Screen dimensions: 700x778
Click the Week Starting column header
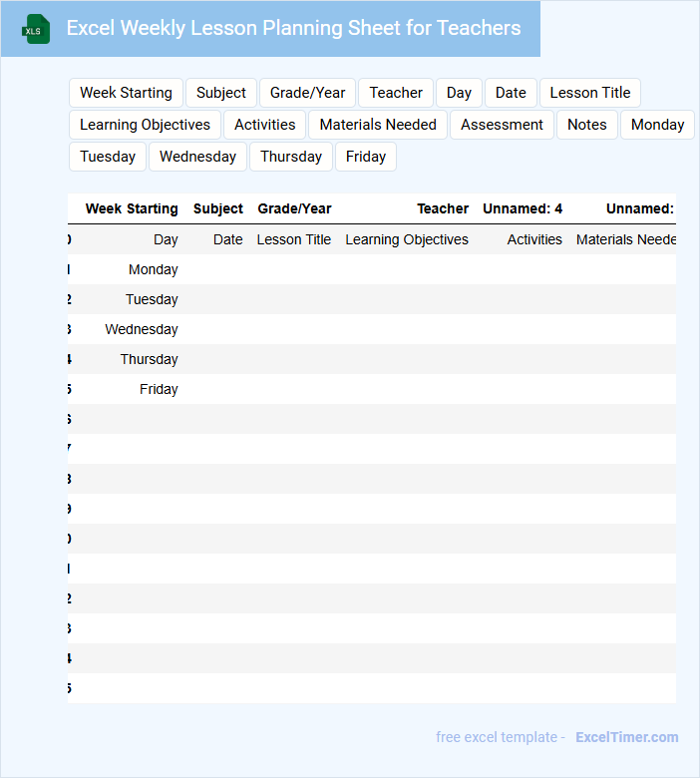pyautogui.click(x=132, y=208)
